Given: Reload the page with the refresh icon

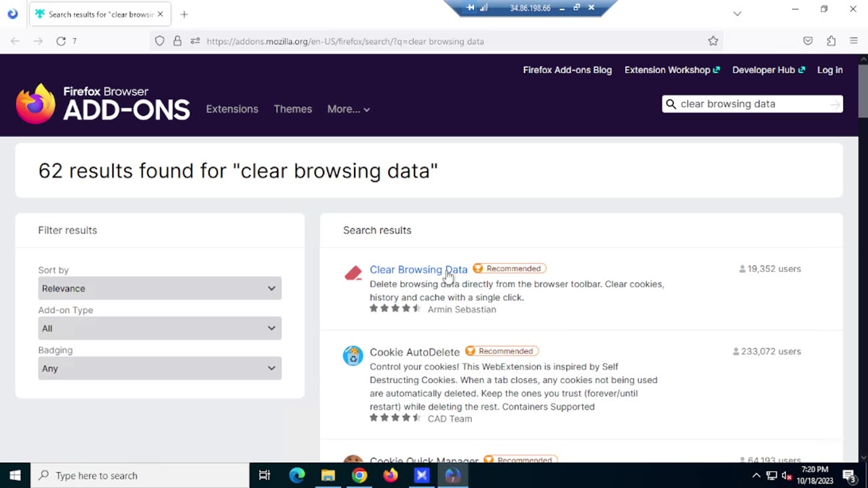Looking at the screenshot, I should click(x=61, y=41).
